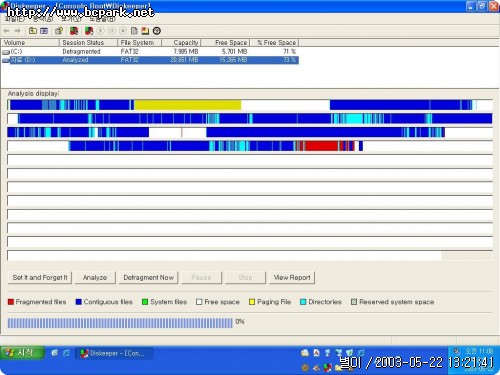Sort by the Capacity column header

pos(181,43)
